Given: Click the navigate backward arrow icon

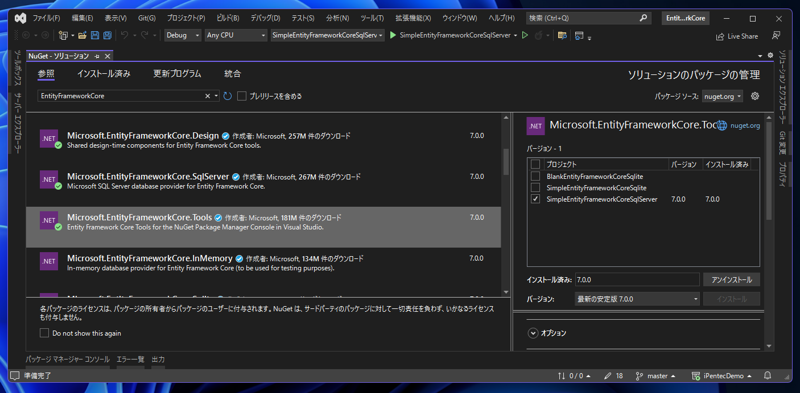Looking at the screenshot, I should pyautogui.click(x=26, y=36).
